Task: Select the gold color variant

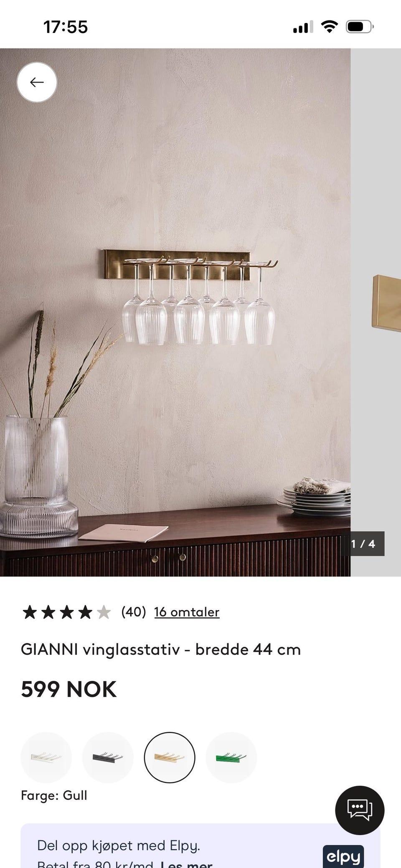Action: click(170, 757)
